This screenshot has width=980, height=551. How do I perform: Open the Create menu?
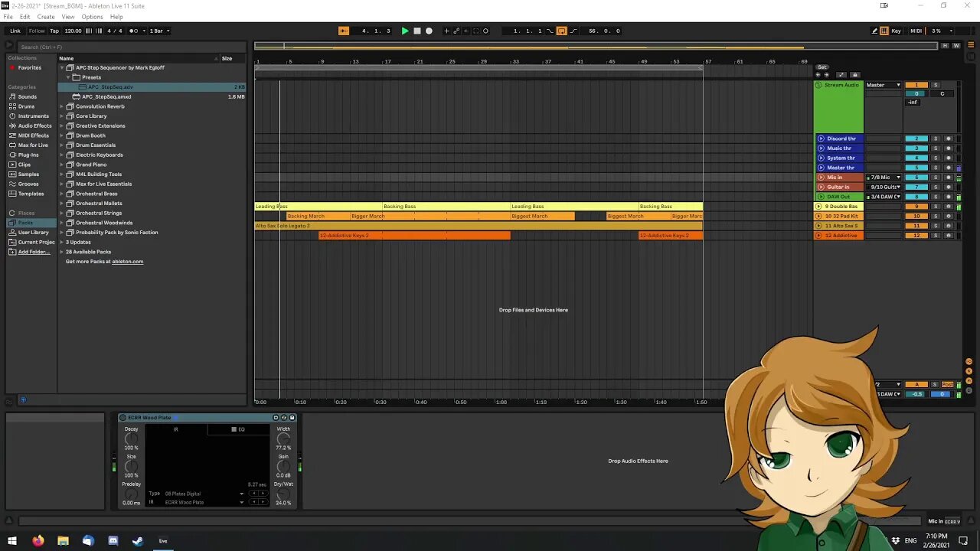click(46, 17)
